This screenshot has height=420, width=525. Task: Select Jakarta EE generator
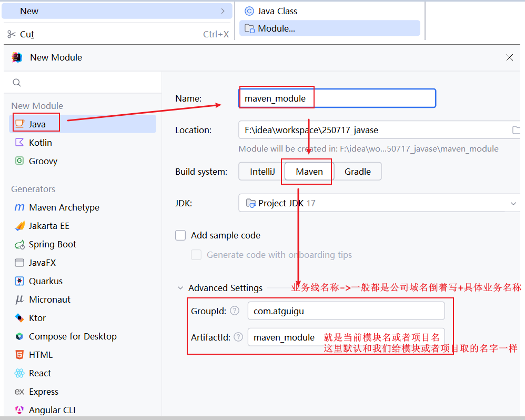[x=83, y=226]
